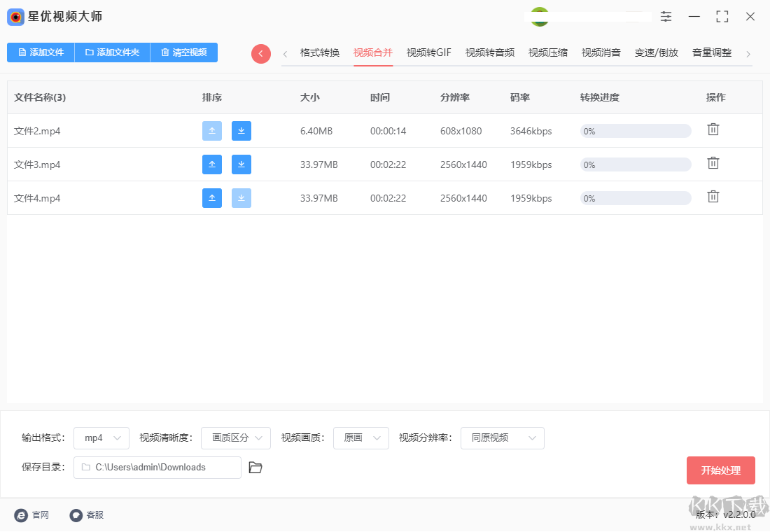Image resolution: width=770 pixels, height=532 pixels.
Task: Open 客服 customer service chat
Action: coord(87,515)
